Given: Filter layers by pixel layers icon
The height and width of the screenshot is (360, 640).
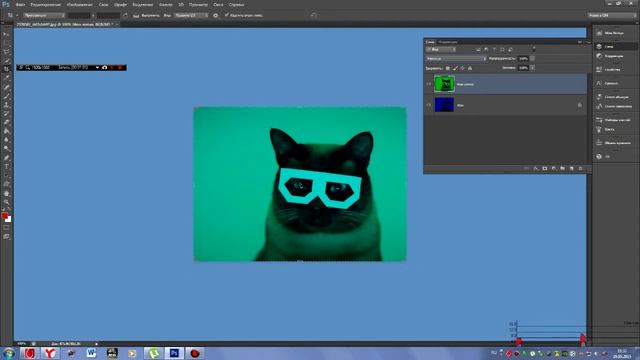Looking at the screenshot, I should (x=478, y=49).
